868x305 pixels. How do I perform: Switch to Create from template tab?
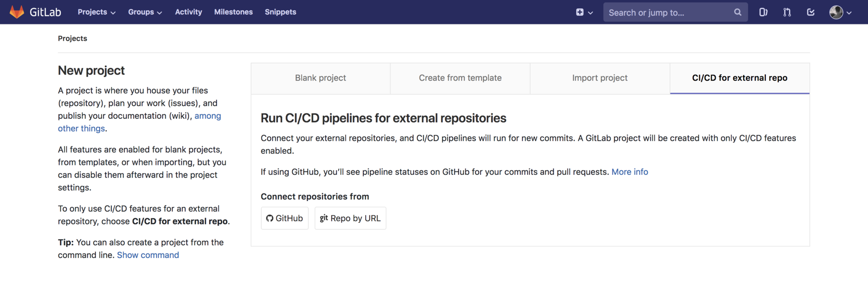click(x=460, y=78)
